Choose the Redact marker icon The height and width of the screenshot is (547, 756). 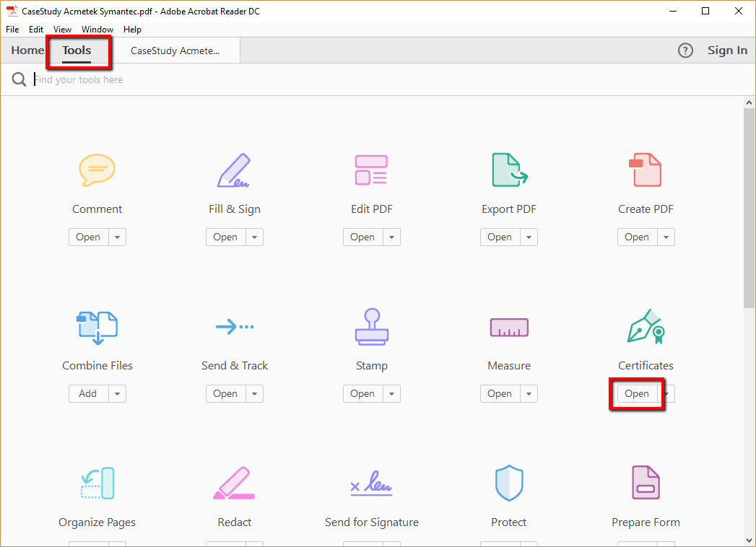(234, 483)
